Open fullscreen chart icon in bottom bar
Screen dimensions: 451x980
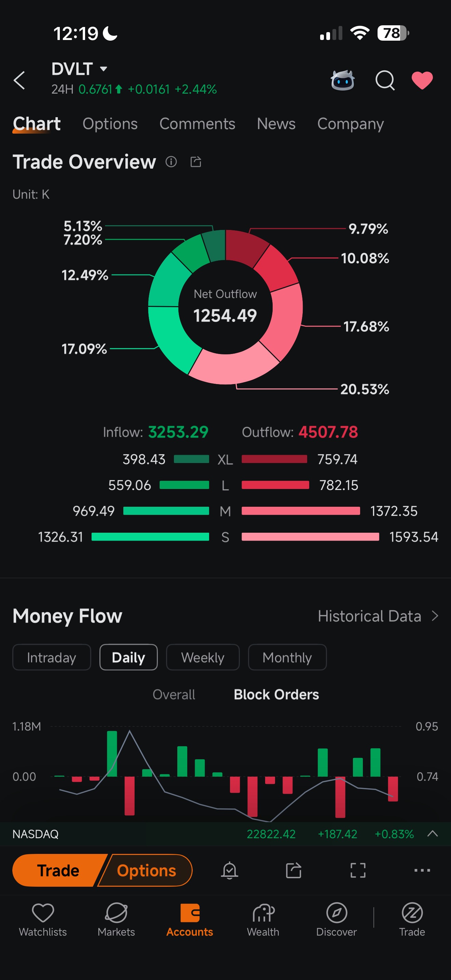pos(357,870)
